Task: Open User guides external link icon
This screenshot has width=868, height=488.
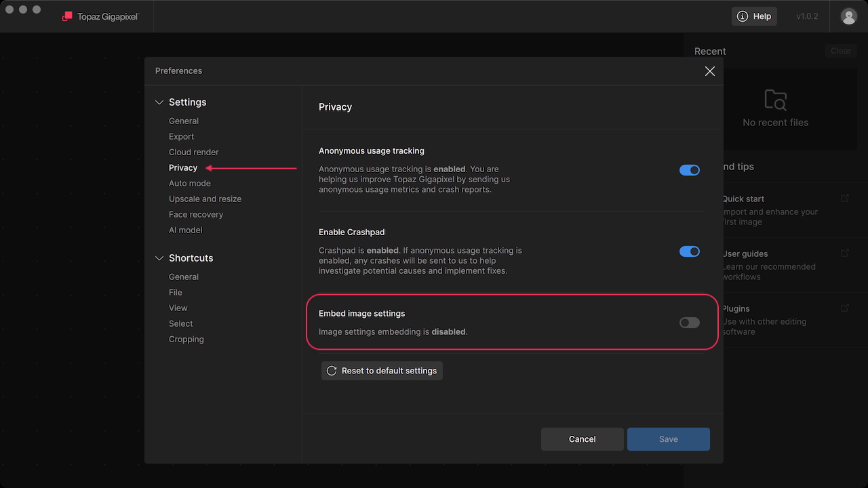Action: [x=844, y=253]
